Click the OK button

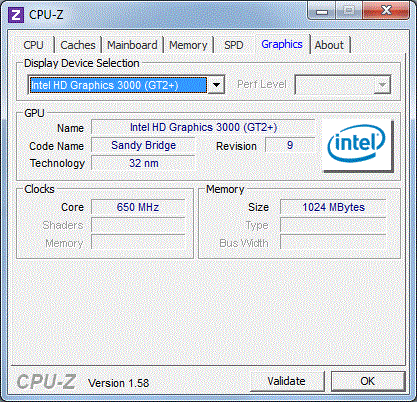pyautogui.click(x=368, y=381)
